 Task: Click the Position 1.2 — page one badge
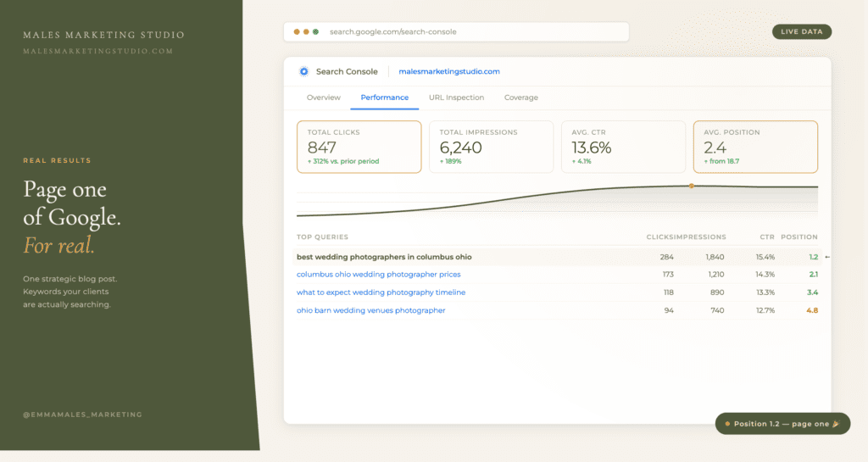click(x=782, y=423)
